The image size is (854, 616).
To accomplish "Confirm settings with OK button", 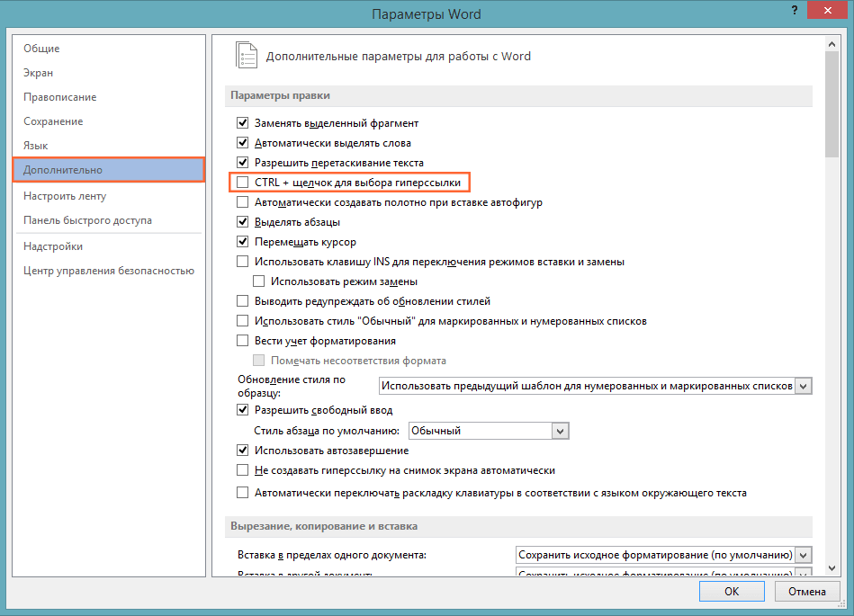I will (732, 591).
